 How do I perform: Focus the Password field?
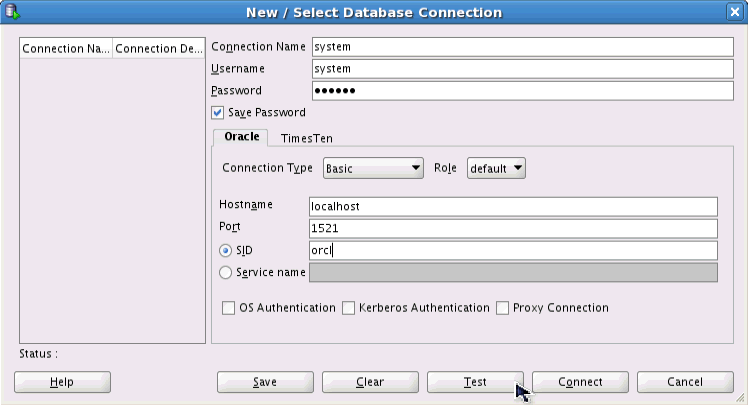coord(523,91)
